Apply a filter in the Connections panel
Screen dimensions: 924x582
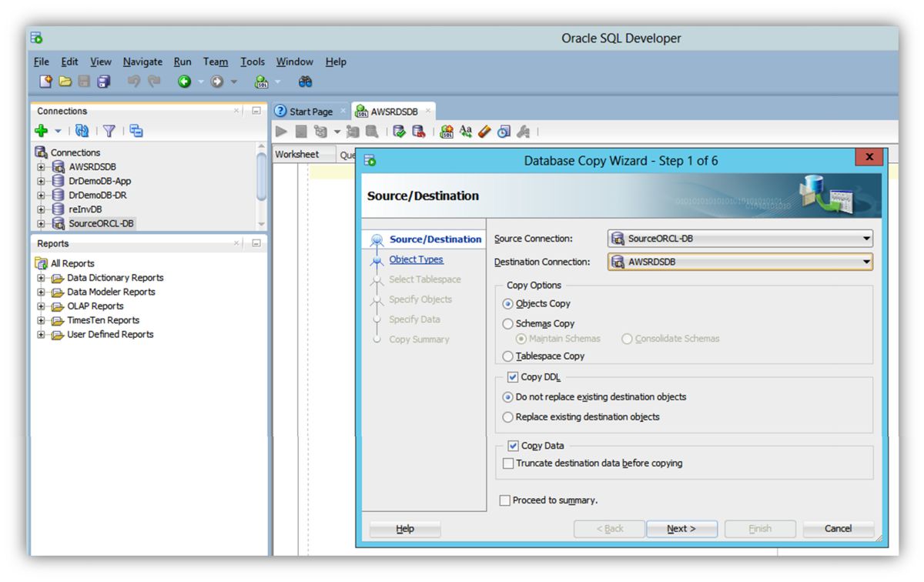pos(108,130)
